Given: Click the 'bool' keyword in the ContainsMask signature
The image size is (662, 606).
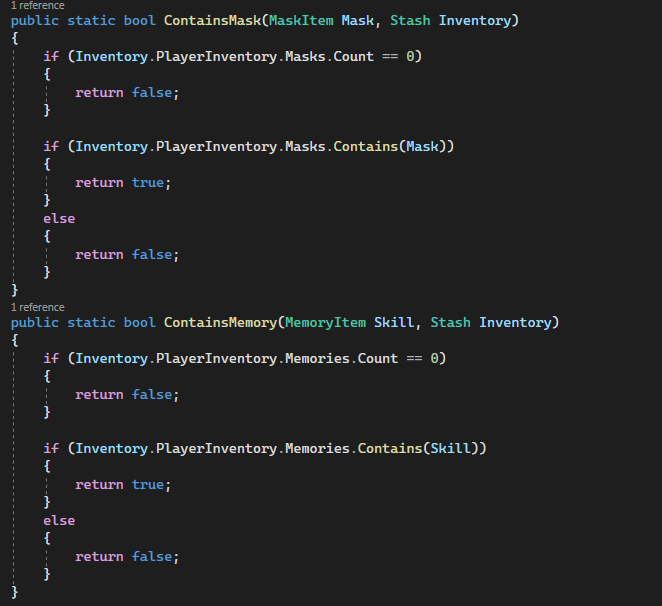Looking at the screenshot, I should point(139,20).
